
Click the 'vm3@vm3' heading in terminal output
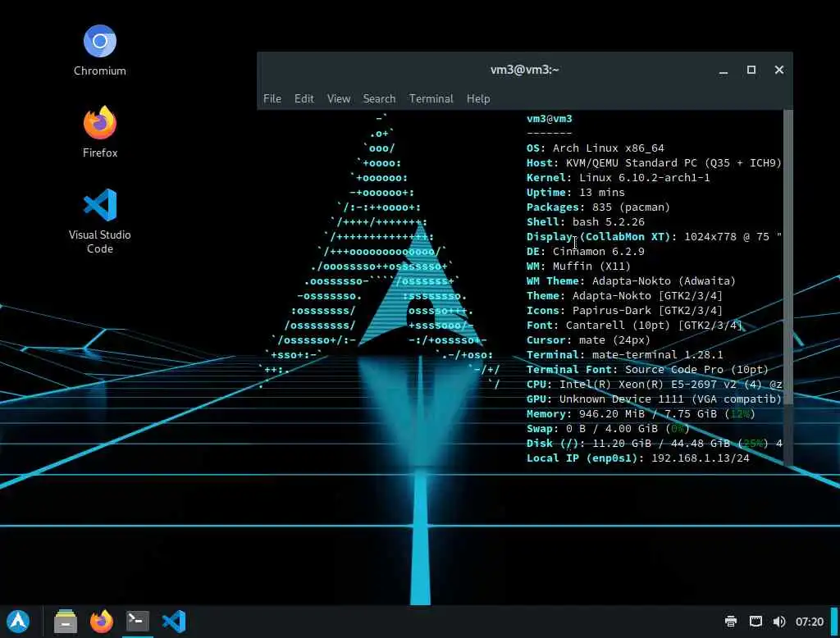[549, 118]
